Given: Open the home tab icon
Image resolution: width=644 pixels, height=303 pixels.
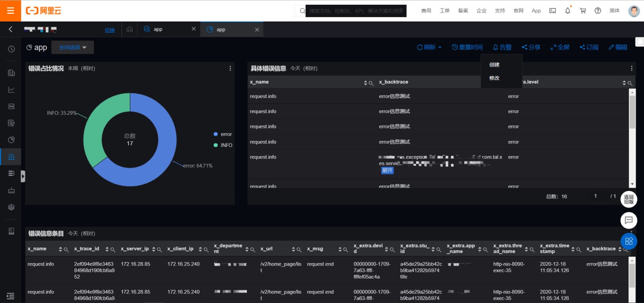Looking at the screenshot, I should (130, 29).
